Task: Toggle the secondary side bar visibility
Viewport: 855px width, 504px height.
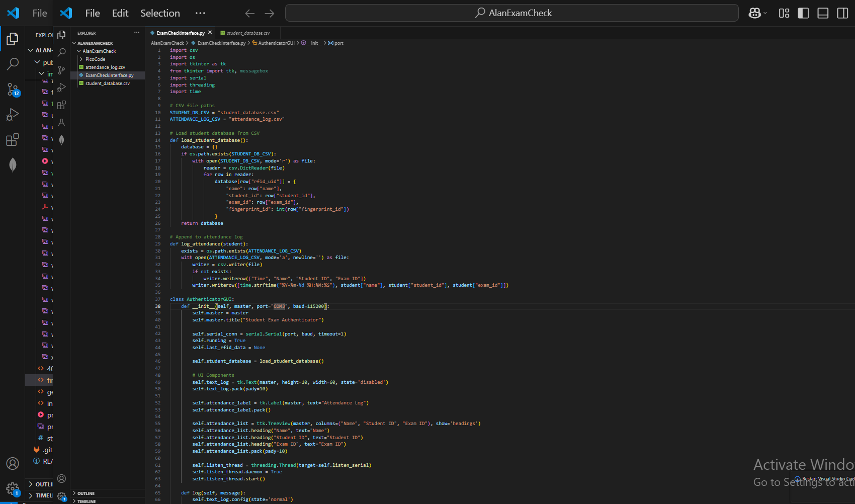Action: pos(842,13)
